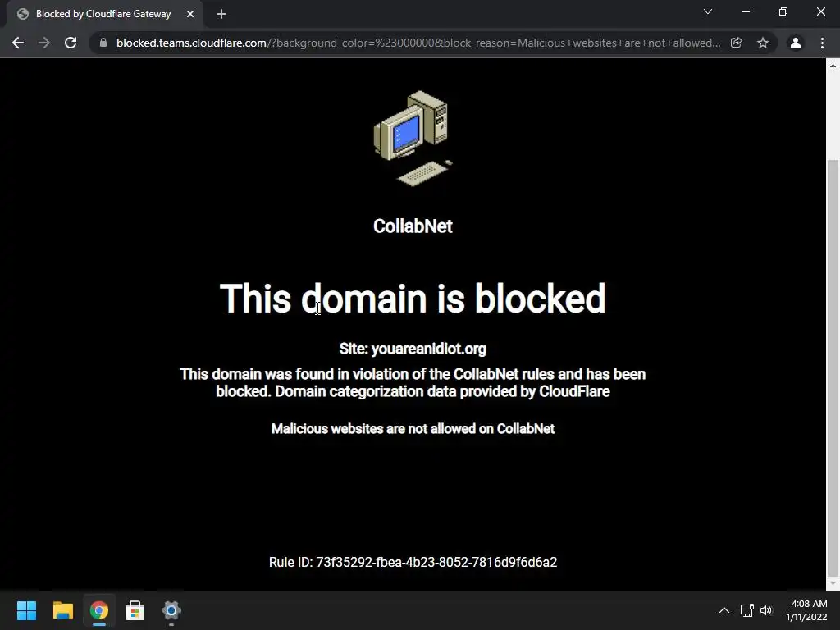
Task: View site information via lock icon
Action: click(103, 43)
